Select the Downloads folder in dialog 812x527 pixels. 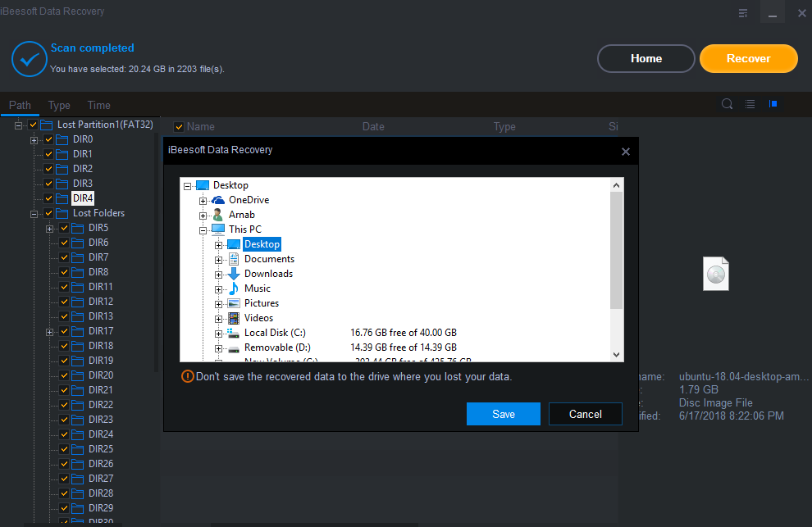[268, 274]
